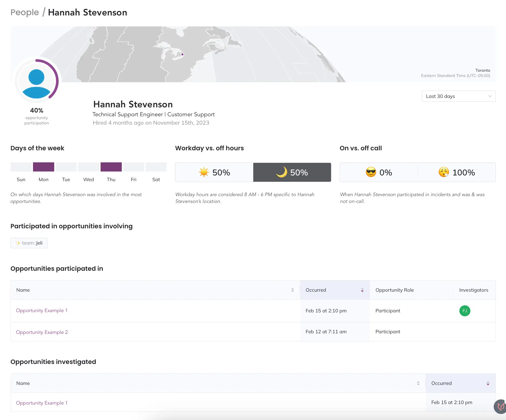Click the purple Monday bar
Image resolution: width=506 pixels, height=420 pixels.
point(43,167)
